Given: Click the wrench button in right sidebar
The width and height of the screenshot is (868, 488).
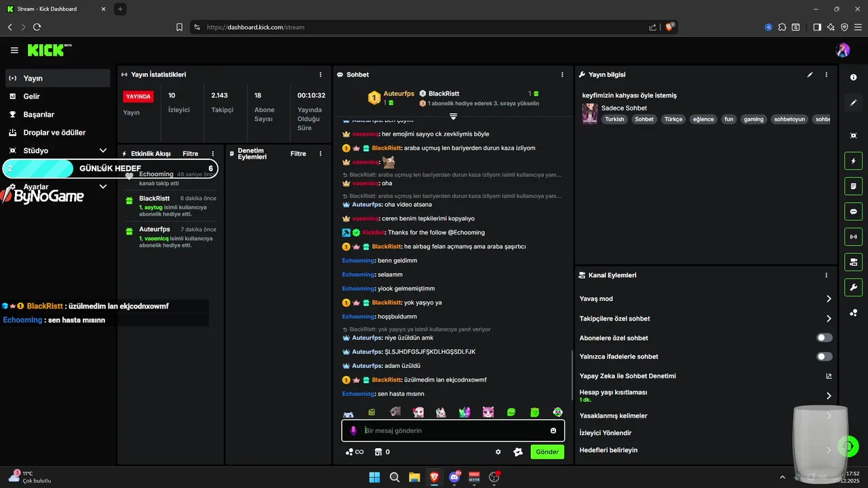Looking at the screenshot, I should tap(853, 287).
